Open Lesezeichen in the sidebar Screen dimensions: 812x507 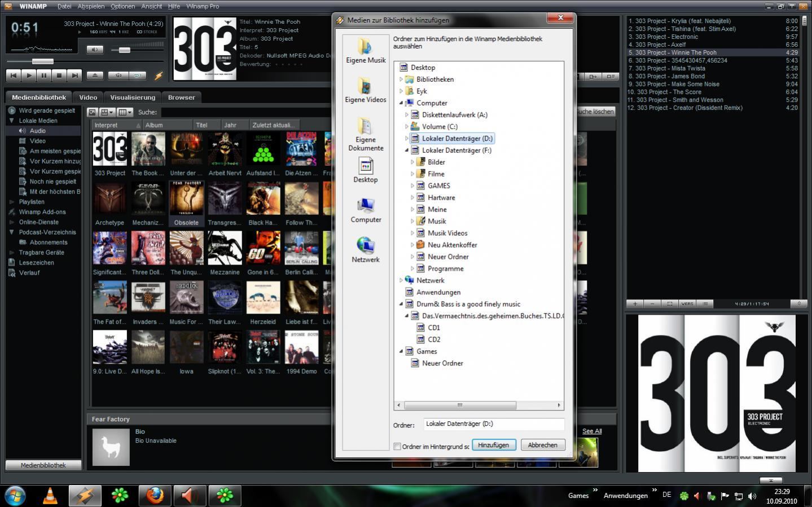[36, 263]
